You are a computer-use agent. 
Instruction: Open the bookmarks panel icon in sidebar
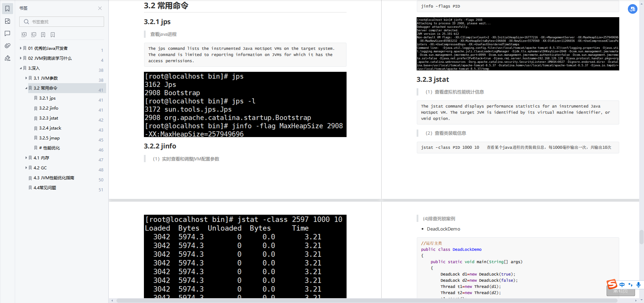(7, 9)
